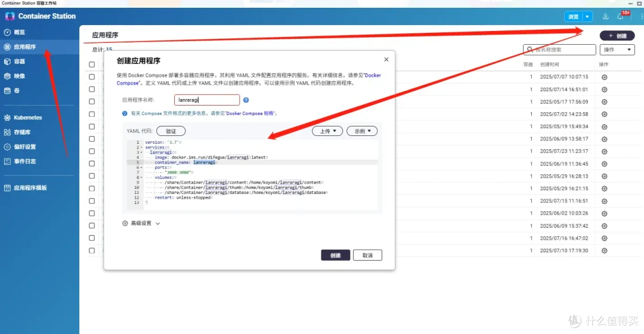Open gear actions for row 2025/05/19 15:49:34

[605, 127]
